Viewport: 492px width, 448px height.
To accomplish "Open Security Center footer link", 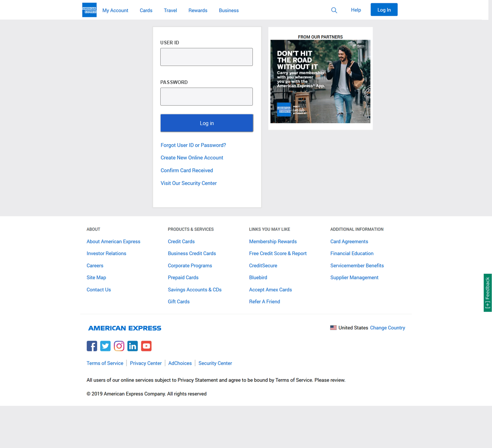I will click(215, 363).
